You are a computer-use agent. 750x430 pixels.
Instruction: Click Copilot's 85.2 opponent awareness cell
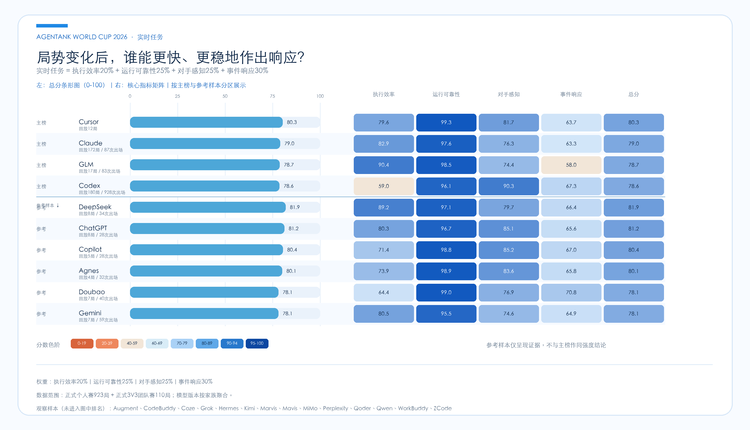click(x=508, y=250)
